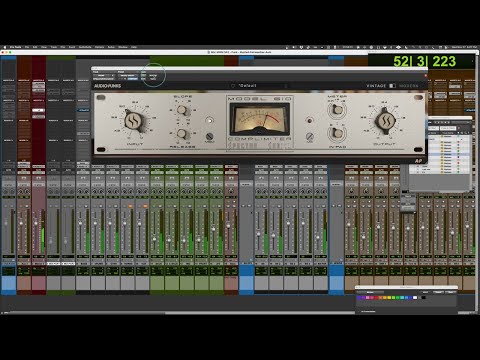Open the Default preset dropdown in the plugin
The height and width of the screenshot is (360, 480).
(x=259, y=86)
